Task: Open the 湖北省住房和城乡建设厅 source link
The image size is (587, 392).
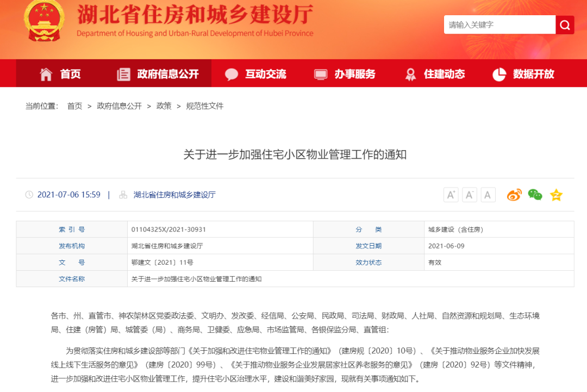Action: 174,195
